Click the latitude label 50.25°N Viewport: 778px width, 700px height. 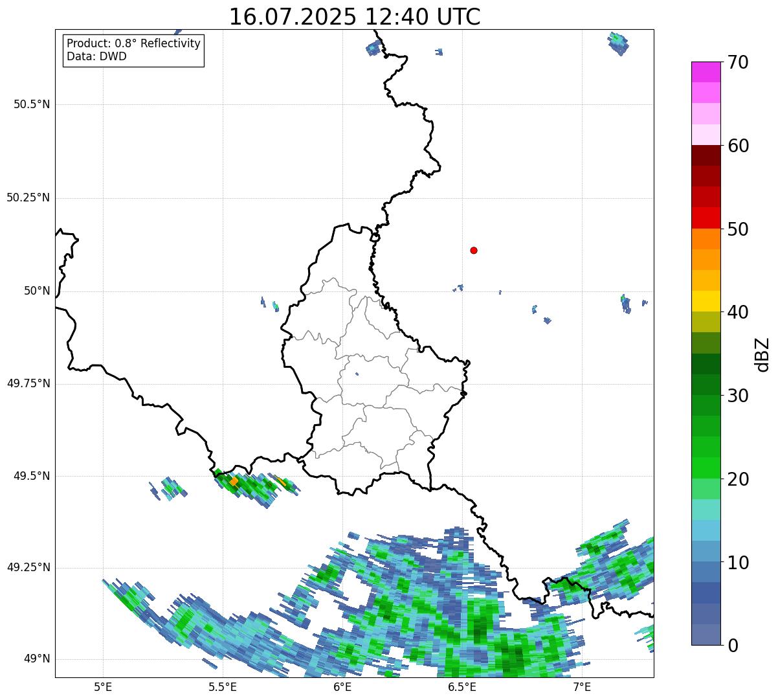28,198
